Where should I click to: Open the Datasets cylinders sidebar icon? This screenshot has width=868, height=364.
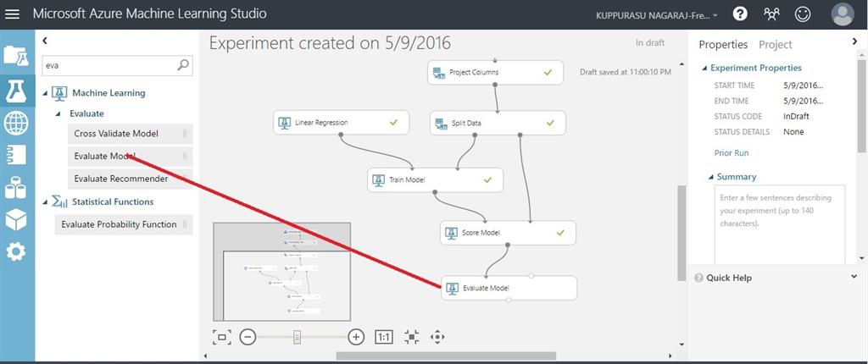pyautogui.click(x=16, y=188)
